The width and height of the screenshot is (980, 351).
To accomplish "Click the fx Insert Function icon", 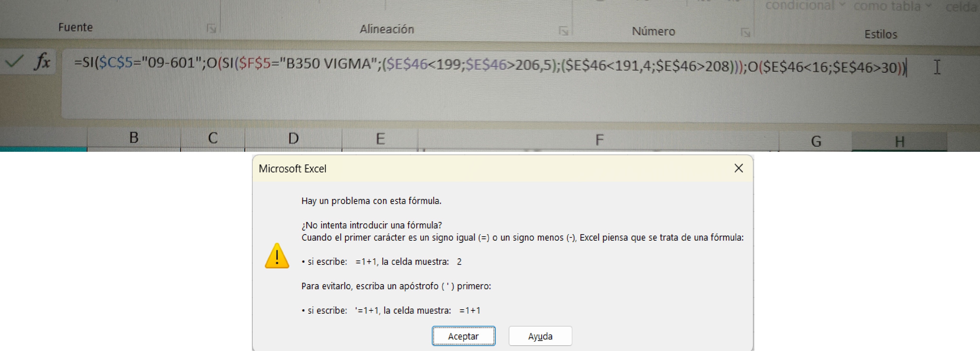I will pyautogui.click(x=42, y=61).
